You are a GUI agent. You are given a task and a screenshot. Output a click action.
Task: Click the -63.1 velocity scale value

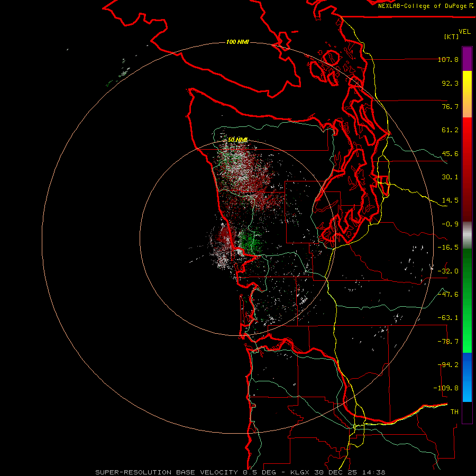pos(448,318)
